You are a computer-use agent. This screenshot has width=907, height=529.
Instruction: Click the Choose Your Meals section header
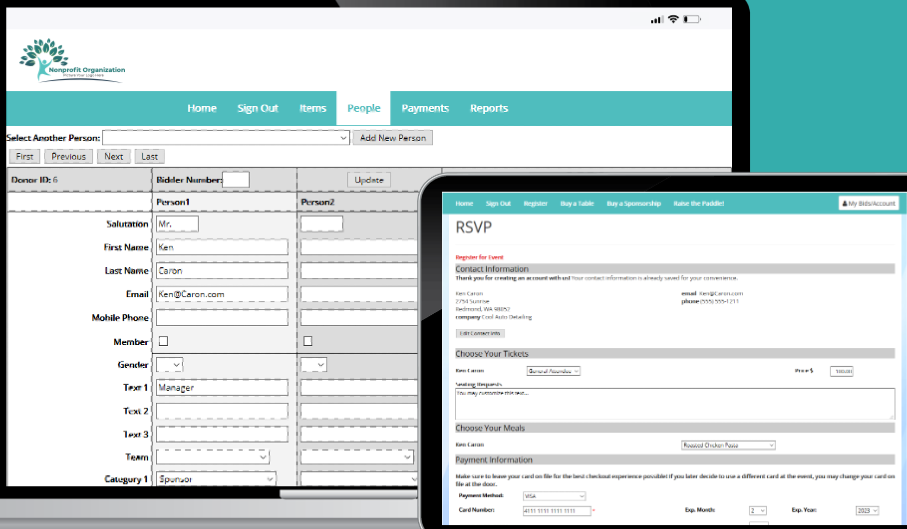pyautogui.click(x=675, y=428)
